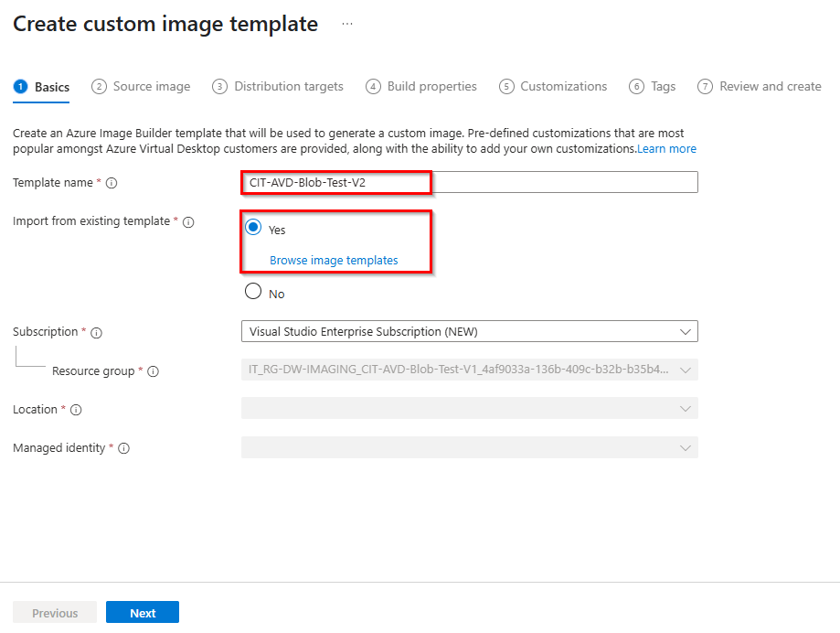Viewport: 840px width, 633px height.
Task: Expand the Managed identity dropdown
Action: (x=686, y=447)
